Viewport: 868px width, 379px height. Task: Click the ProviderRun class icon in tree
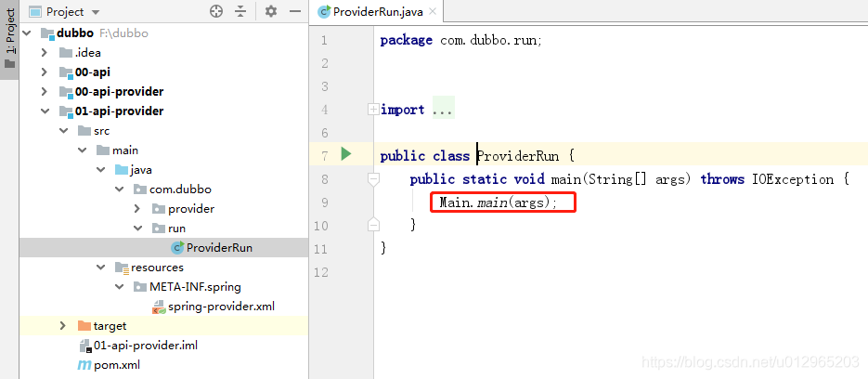tap(177, 248)
